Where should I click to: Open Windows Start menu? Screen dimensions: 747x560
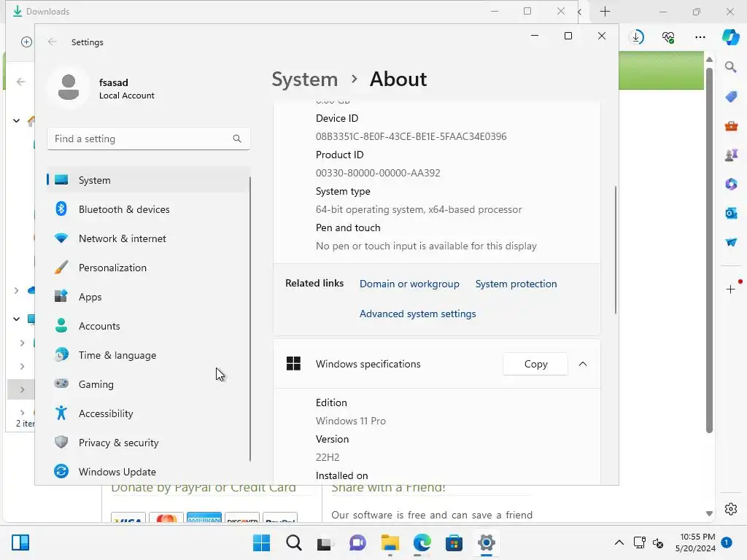click(x=262, y=542)
